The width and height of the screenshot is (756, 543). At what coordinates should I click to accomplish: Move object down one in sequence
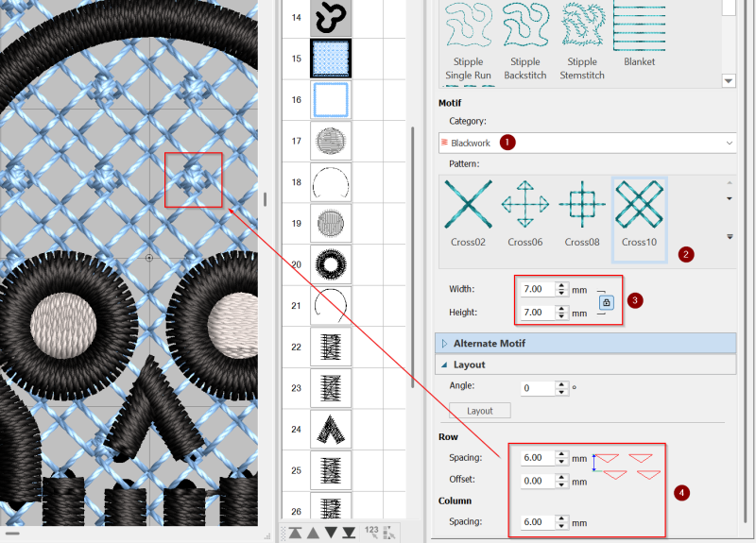[331, 533]
